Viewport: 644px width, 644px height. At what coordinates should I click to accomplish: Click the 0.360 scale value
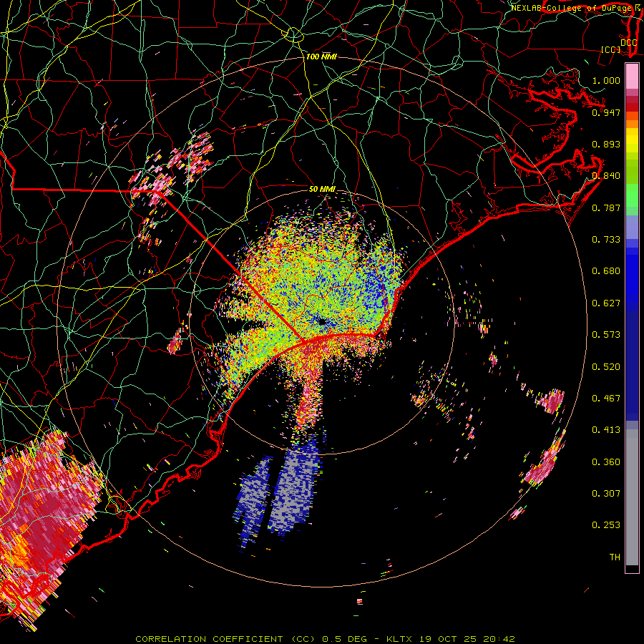606,462
